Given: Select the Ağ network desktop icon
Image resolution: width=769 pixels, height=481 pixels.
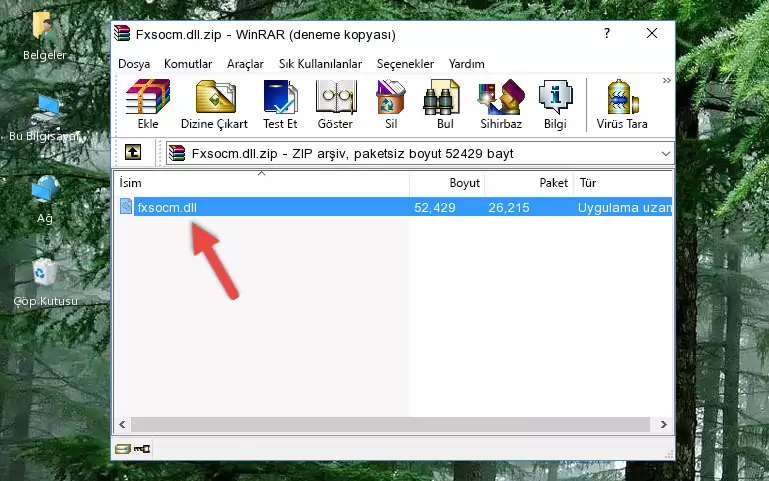Looking at the screenshot, I should [45, 200].
